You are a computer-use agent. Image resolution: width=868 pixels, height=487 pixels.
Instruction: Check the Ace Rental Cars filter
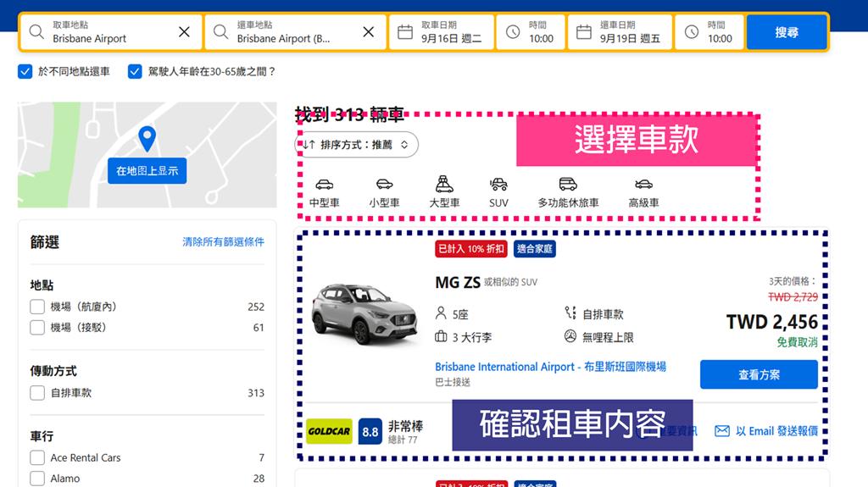[x=37, y=457]
